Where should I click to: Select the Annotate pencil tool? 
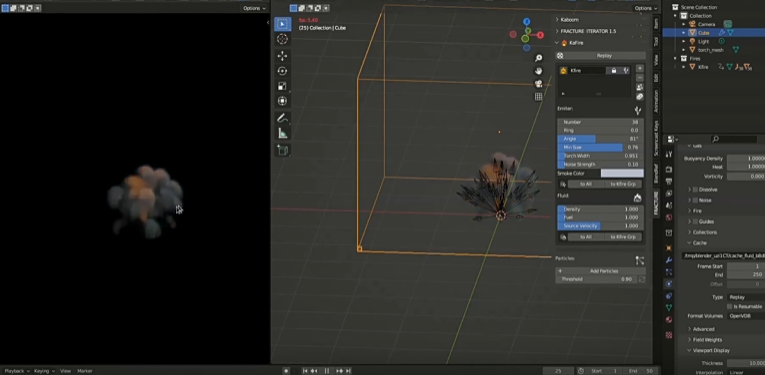282,118
